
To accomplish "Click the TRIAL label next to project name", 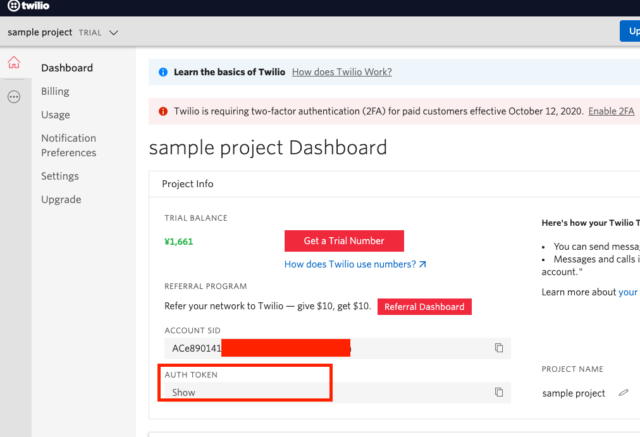I will (x=90, y=33).
